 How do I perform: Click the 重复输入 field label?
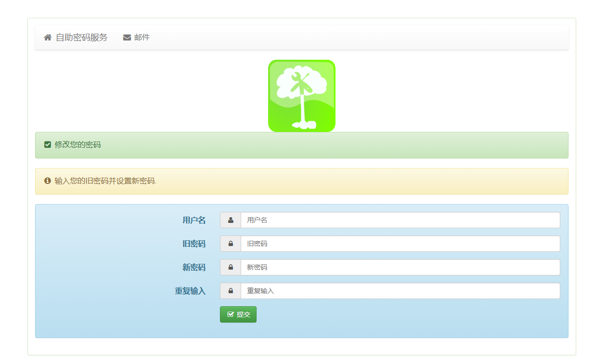point(190,291)
